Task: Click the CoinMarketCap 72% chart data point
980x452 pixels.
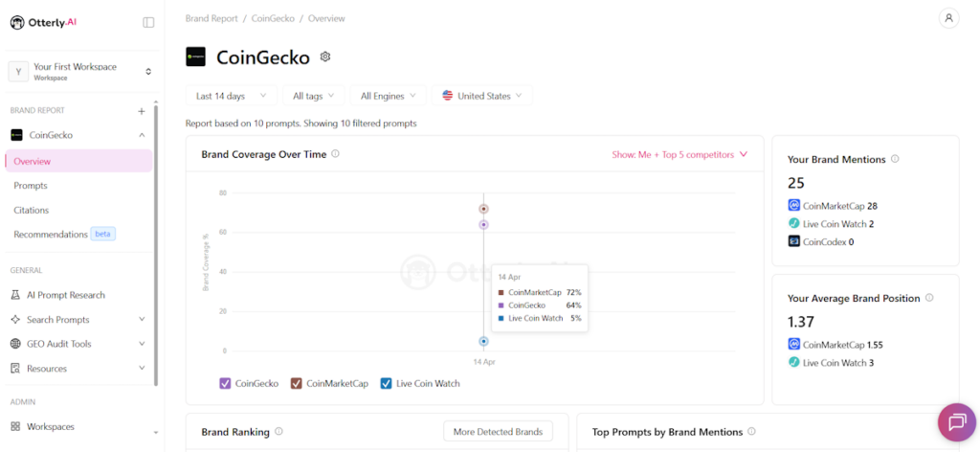Action: click(x=483, y=209)
